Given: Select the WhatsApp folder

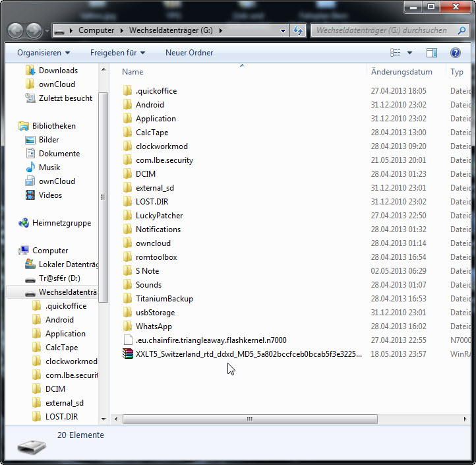Looking at the screenshot, I should pyautogui.click(x=154, y=326).
